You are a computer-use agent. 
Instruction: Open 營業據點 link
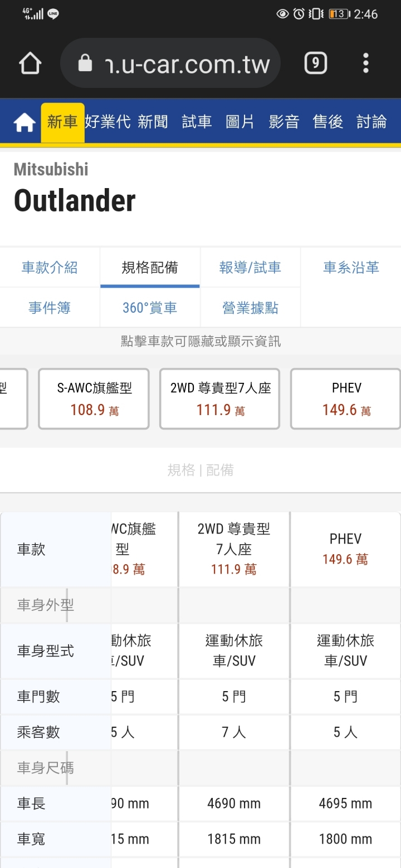tap(250, 308)
